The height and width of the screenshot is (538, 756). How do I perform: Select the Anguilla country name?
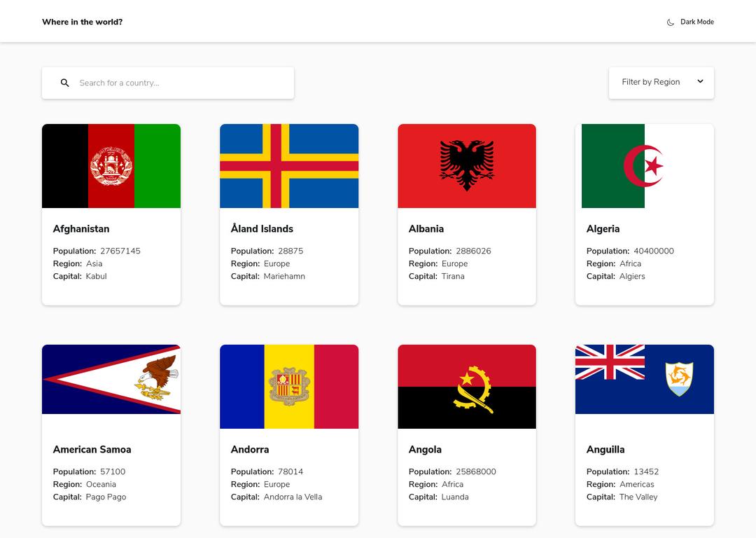coord(605,450)
